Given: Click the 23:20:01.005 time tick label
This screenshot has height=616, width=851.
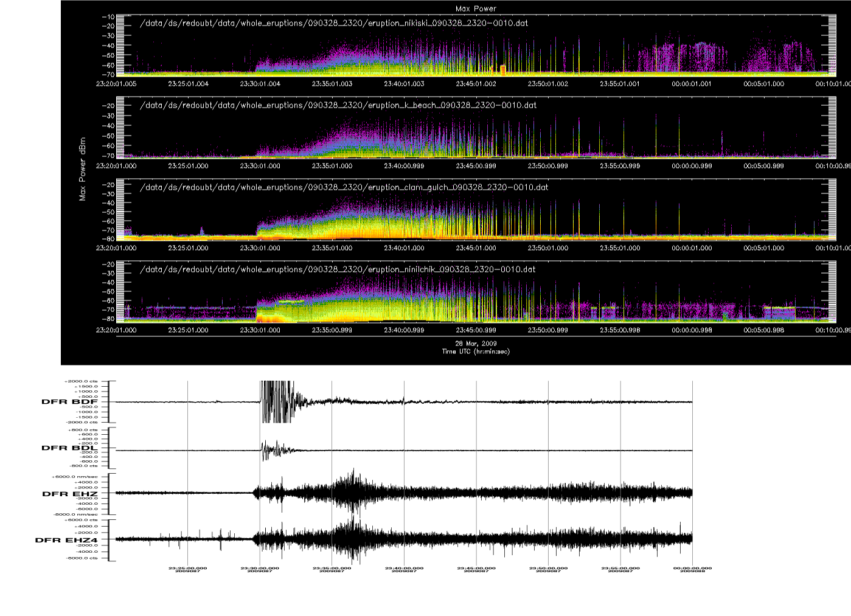Looking at the screenshot, I should pyautogui.click(x=116, y=84).
